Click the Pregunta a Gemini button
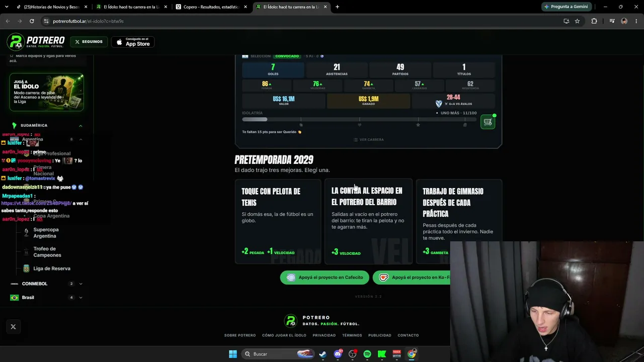The width and height of the screenshot is (644, 362). 566,7
